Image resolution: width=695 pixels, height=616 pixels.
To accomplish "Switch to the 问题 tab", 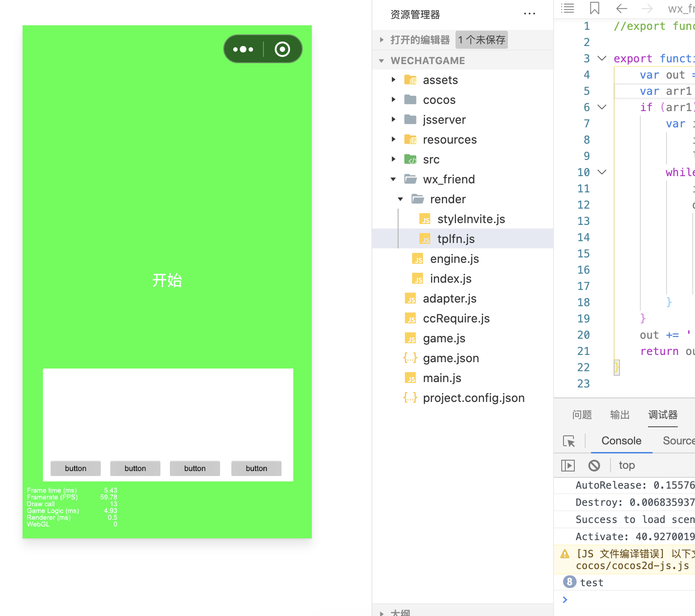I will pos(582,415).
